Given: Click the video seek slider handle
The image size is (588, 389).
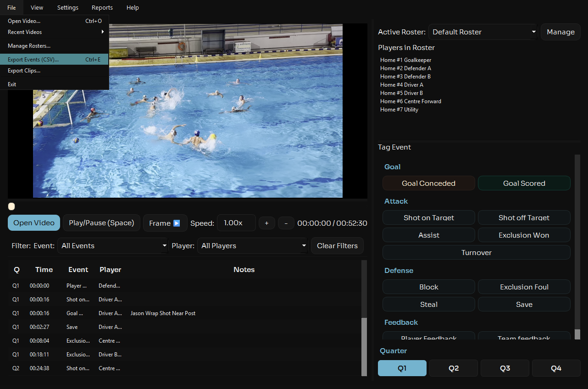Looking at the screenshot, I should 11,206.
